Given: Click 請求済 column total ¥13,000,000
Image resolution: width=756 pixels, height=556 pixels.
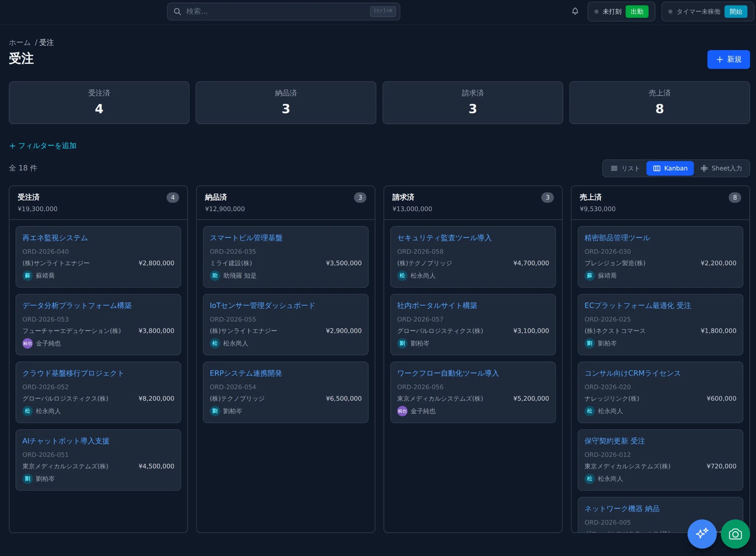Looking at the screenshot, I should pos(412,209).
